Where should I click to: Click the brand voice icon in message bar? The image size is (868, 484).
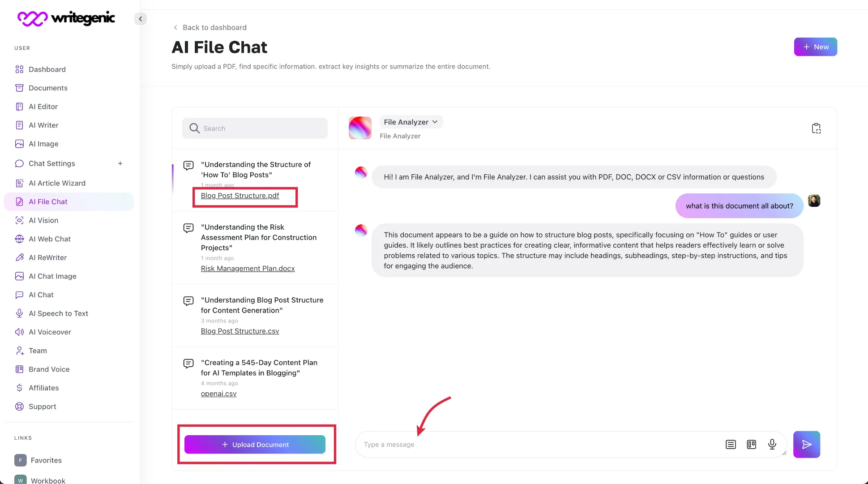[x=752, y=444]
